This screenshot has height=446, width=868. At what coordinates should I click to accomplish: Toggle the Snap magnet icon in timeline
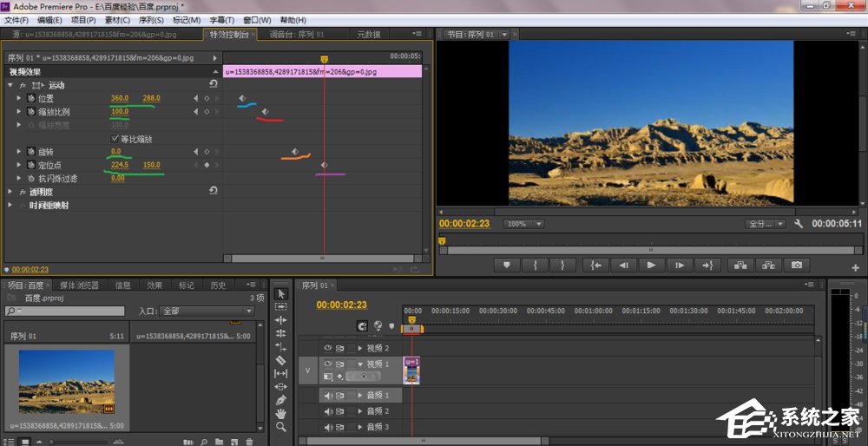pyautogui.click(x=363, y=326)
